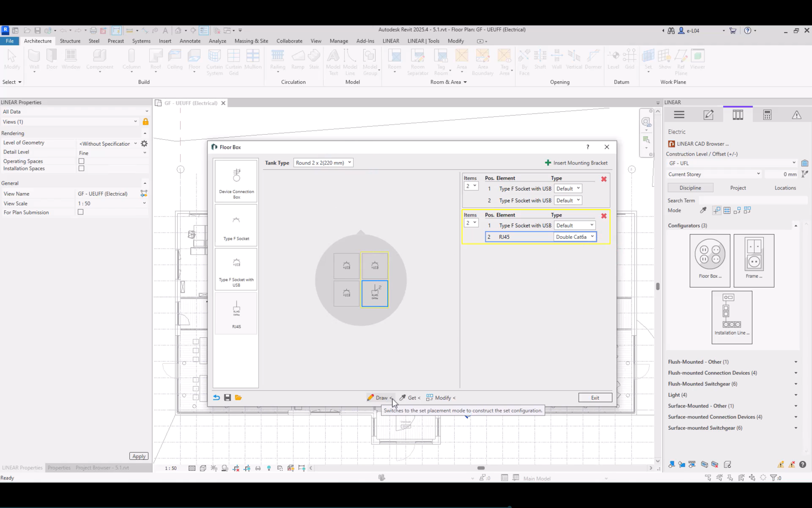The image size is (812, 508).
Task: Click the warning triangle tab in LINEAR panel
Action: 796,115
